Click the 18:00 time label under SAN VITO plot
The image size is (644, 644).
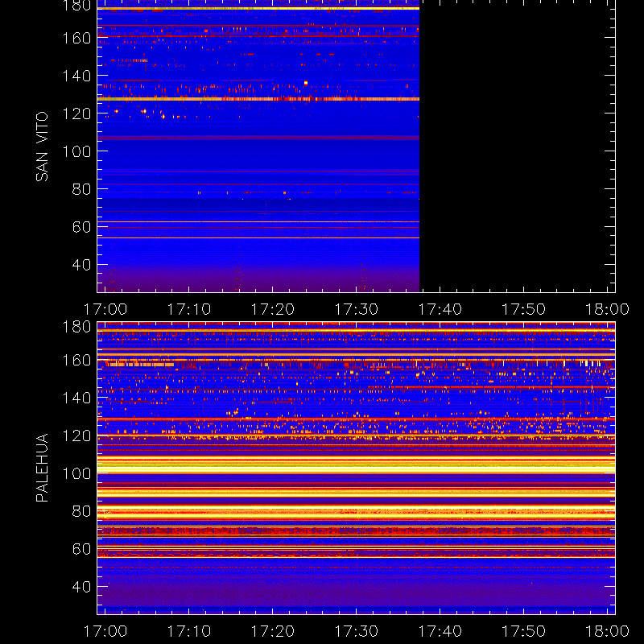[x=607, y=309]
